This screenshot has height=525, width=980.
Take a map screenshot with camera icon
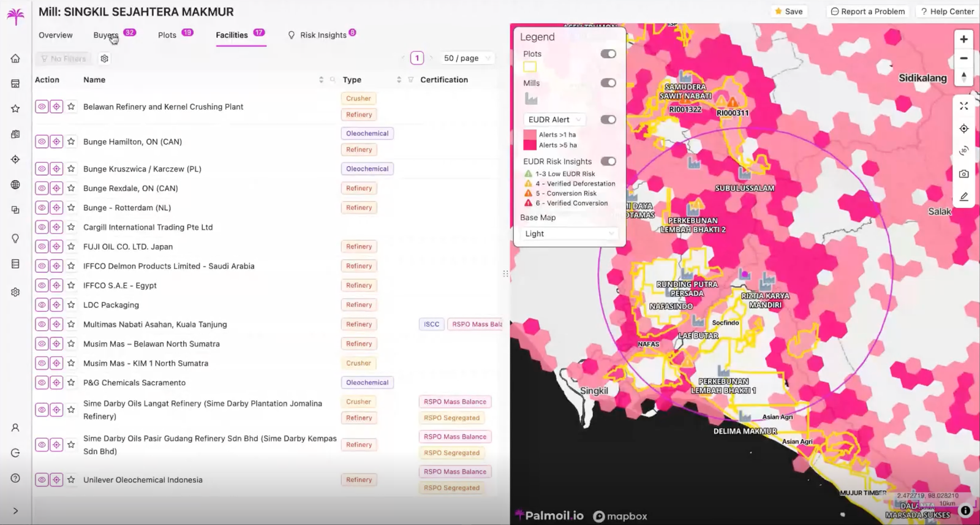[x=963, y=174]
